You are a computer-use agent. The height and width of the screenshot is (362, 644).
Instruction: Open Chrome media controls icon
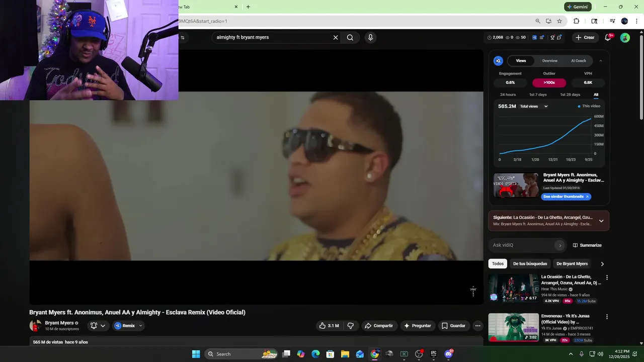(612, 21)
